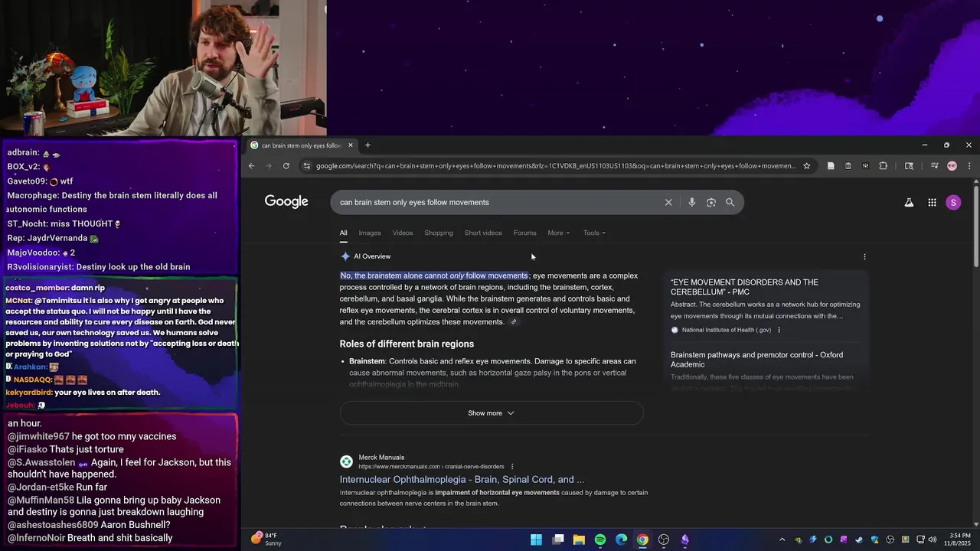The width and height of the screenshot is (980, 551).
Task: Open the Windows Start menu
Action: click(537, 540)
